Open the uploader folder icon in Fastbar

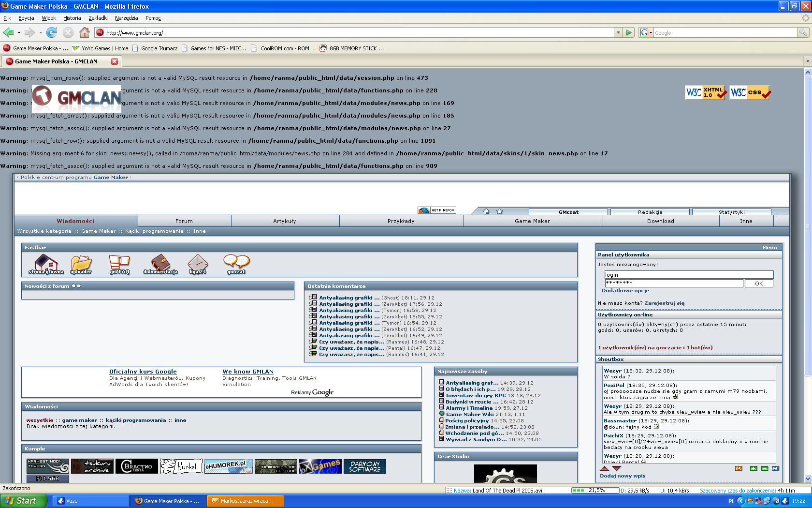[81, 264]
